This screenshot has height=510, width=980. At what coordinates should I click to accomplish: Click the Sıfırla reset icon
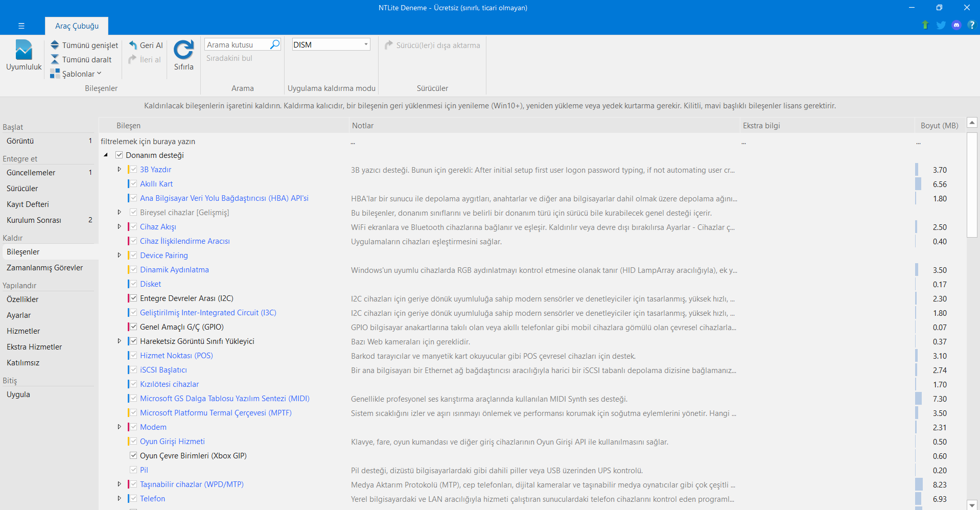coord(183,50)
